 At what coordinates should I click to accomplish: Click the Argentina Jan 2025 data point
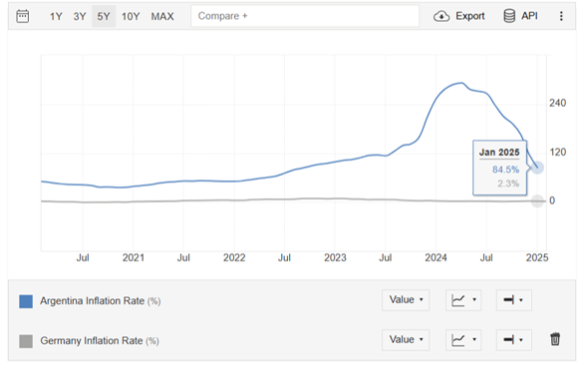[537, 168]
